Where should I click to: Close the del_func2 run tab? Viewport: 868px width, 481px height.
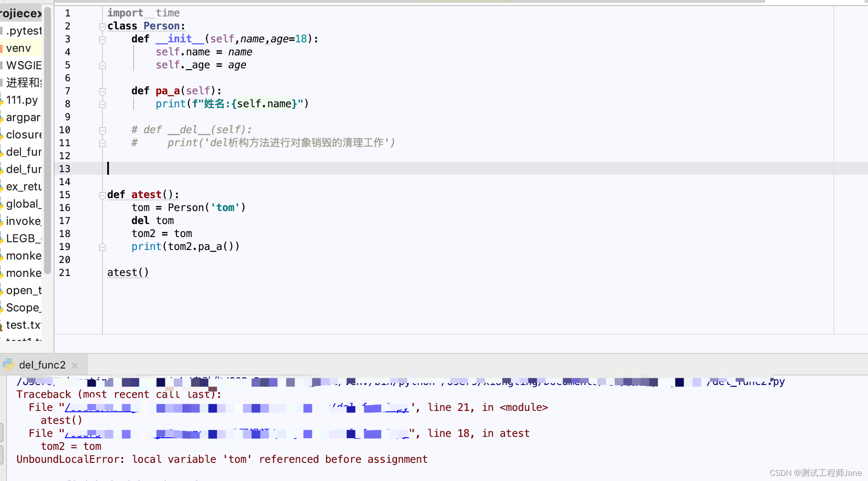pos(75,366)
